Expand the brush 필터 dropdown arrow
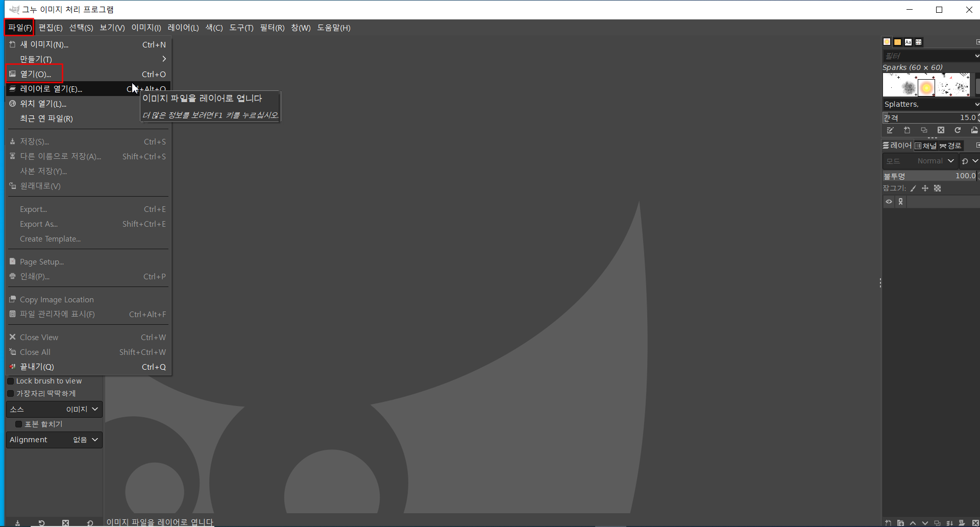This screenshot has height=527, width=980. pos(976,56)
